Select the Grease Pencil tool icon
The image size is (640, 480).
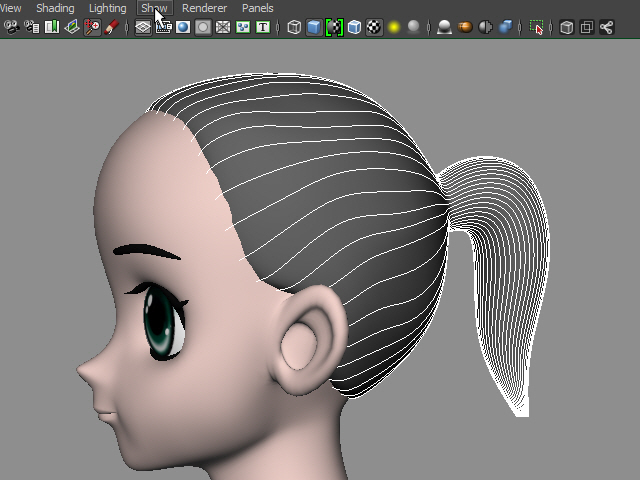(112, 27)
